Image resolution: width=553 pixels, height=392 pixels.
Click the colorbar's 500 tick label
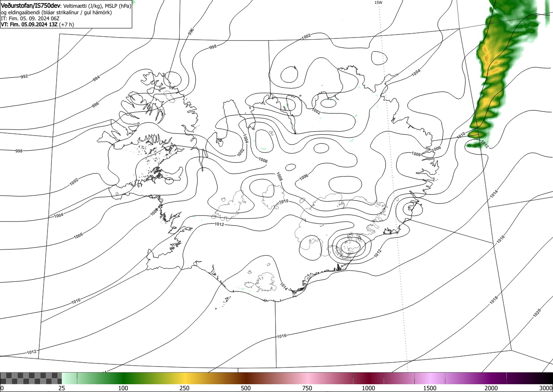[246, 388]
